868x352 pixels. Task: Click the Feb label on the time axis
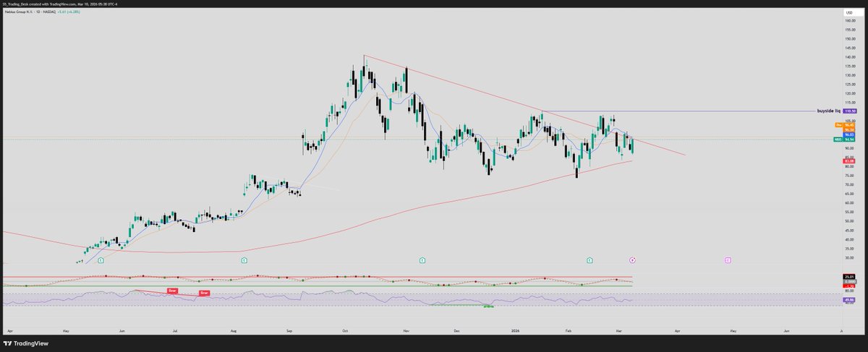pyautogui.click(x=569, y=331)
